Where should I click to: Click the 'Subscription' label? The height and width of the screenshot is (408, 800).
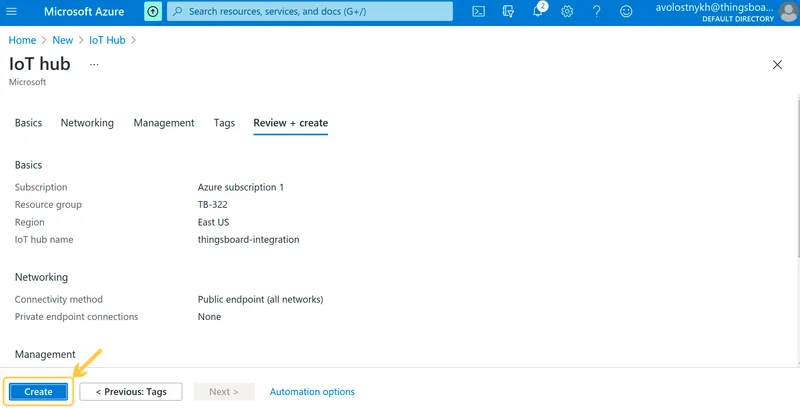tap(41, 187)
